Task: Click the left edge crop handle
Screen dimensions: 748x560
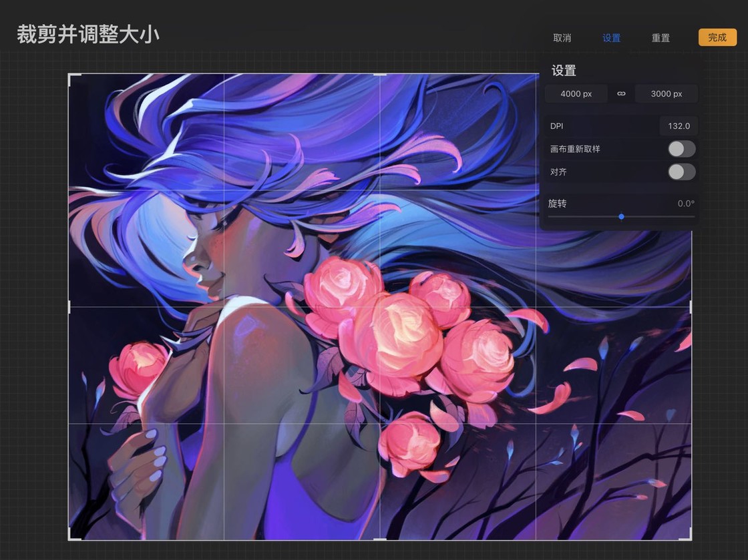Action: pyautogui.click(x=69, y=306)
